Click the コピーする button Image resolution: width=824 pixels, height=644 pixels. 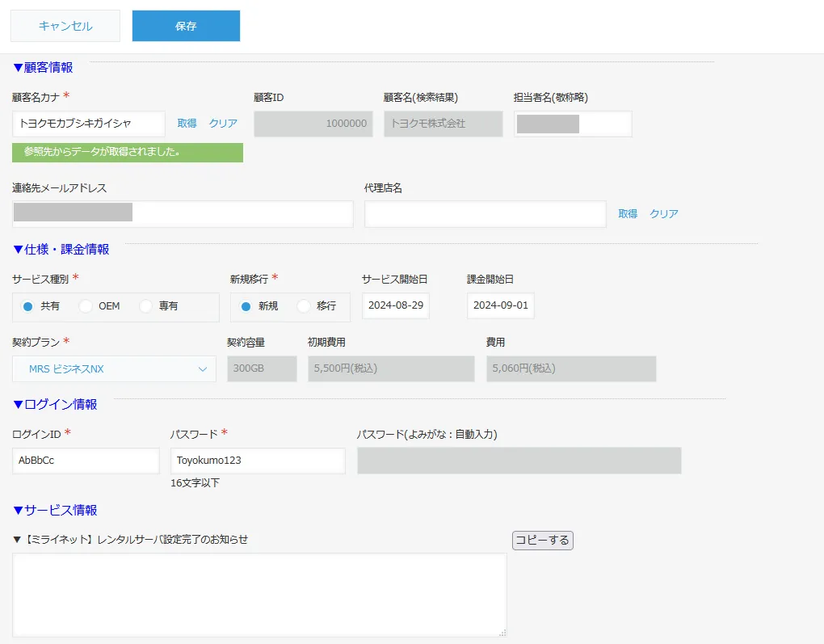coord(542,541)
